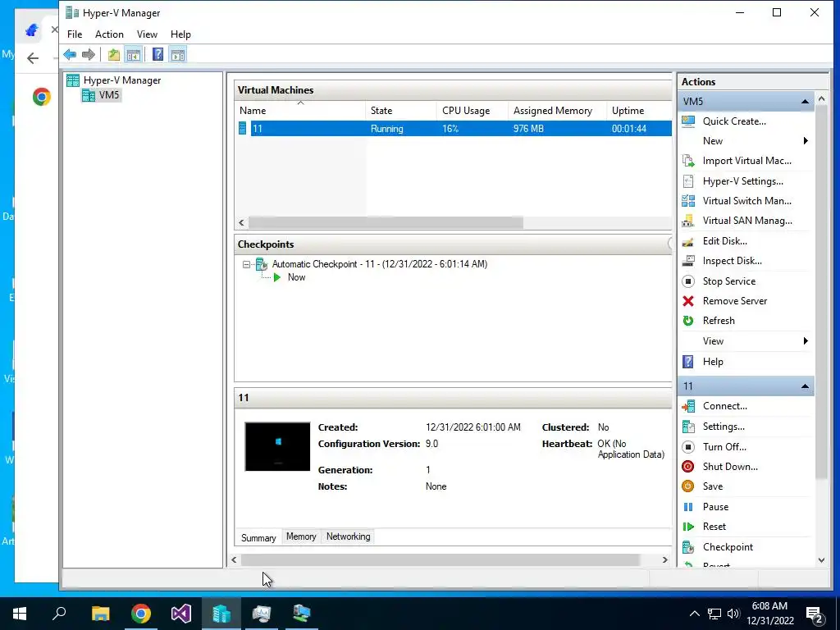
Task: Toggle the console tree pane toolbar icon
Action: (x=134, y=54)
